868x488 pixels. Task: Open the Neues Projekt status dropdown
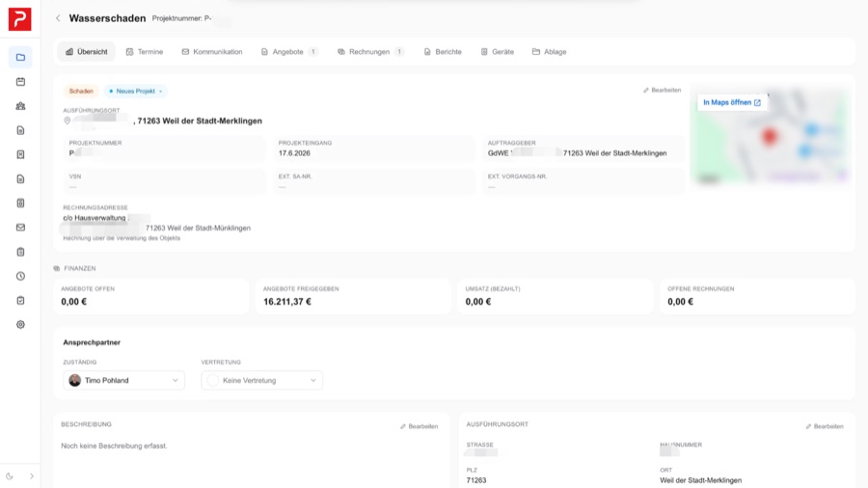[136, 92]
